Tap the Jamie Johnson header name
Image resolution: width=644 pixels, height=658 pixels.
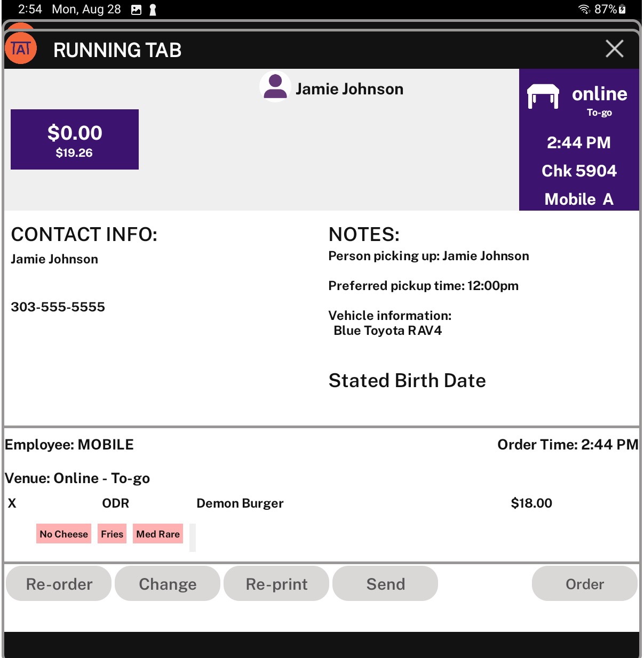click(x=349, y=89)
